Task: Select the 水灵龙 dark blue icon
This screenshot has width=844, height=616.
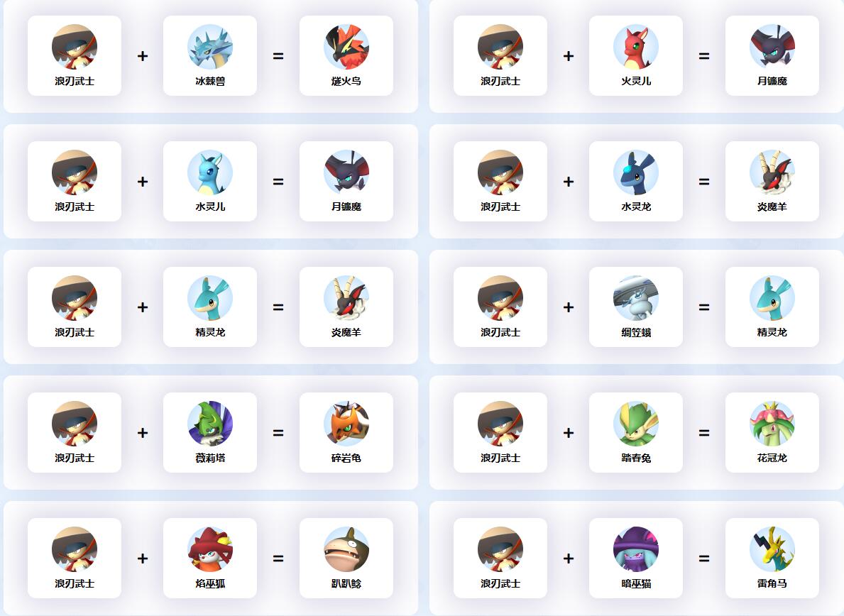Action: [636, 172]
